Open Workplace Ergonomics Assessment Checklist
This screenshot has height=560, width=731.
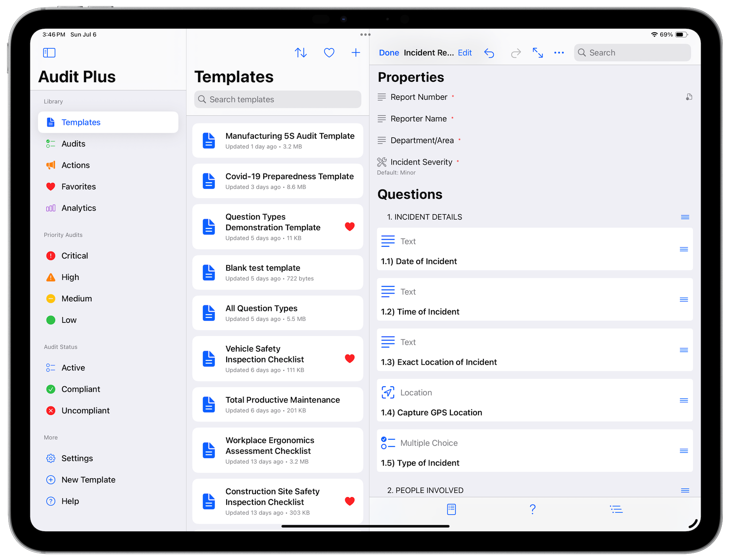tap(278, 450)
